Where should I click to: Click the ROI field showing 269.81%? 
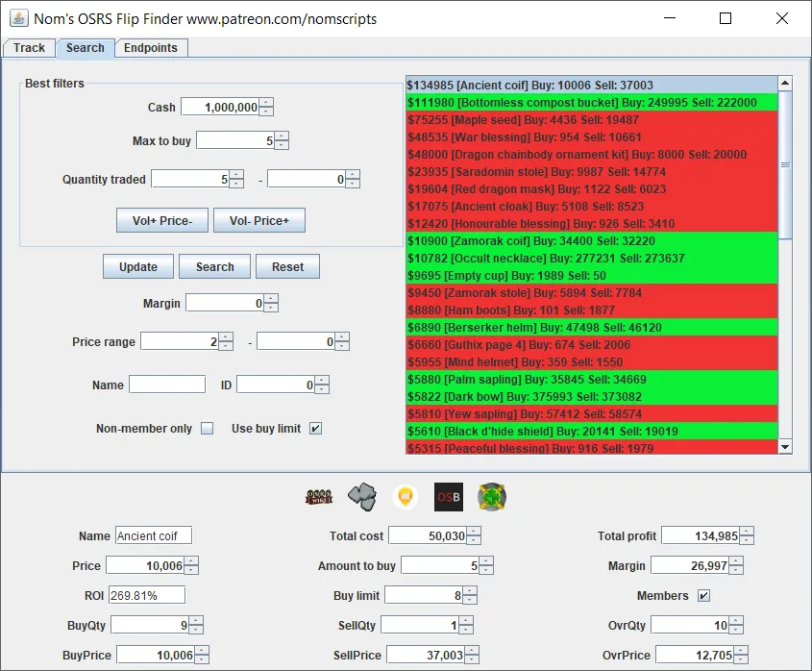(x=147, y=595)
